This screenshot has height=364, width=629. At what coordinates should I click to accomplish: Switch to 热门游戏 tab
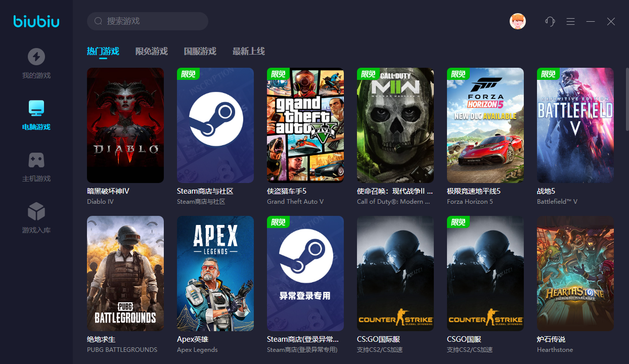coord(103,51)
